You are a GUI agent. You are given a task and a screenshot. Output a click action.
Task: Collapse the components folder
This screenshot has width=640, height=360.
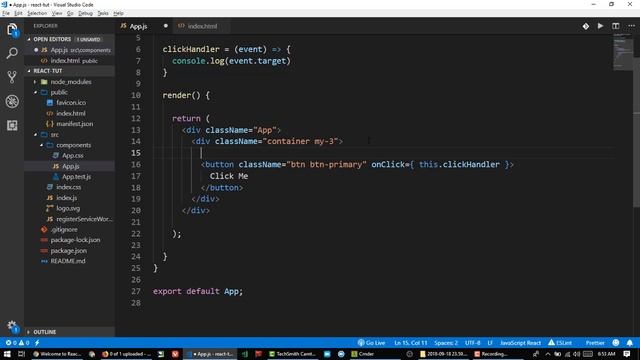[69, 145]
